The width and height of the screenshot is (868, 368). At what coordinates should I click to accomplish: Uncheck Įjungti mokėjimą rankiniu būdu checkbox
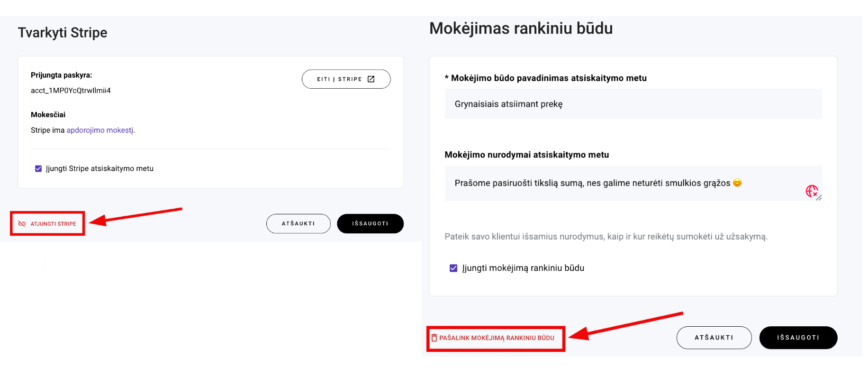click(x=453, y=268)
